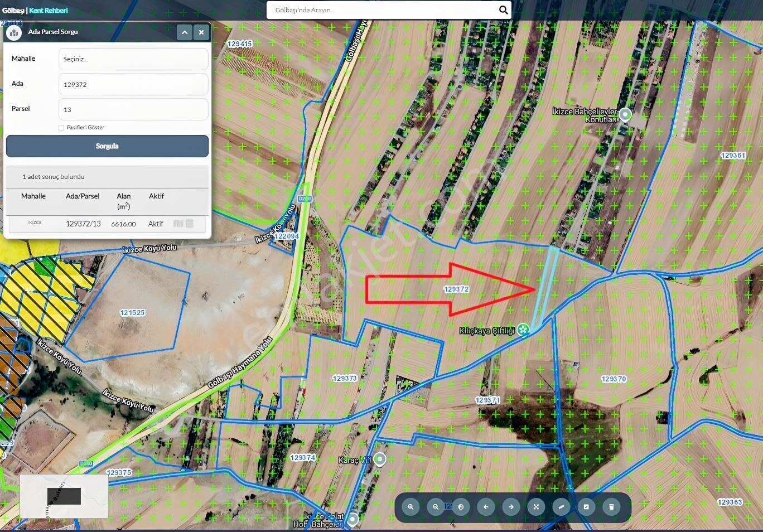This screenshot has height=532, width=763.
Task: Select the 129372/13 result cell
Action: (83, 224)
